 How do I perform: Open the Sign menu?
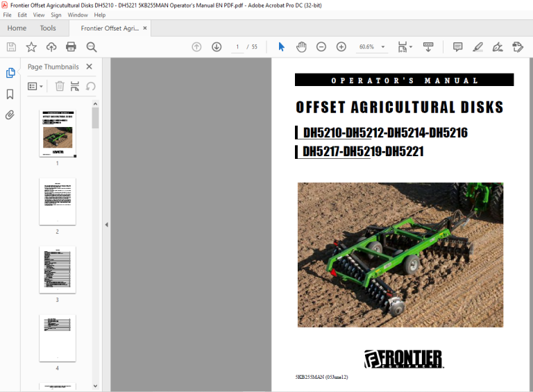coord(56,15)
